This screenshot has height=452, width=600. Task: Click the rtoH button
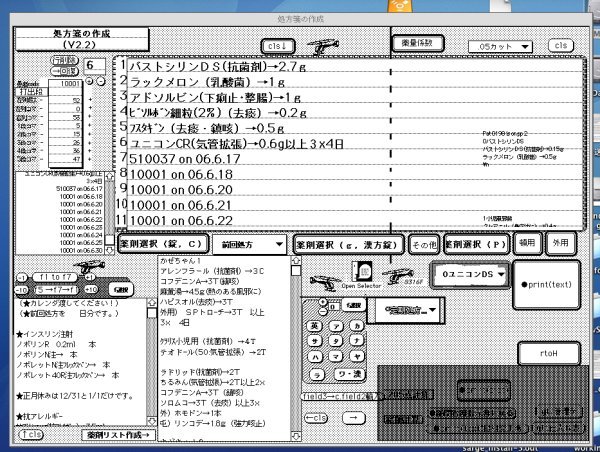pos(549,353)
